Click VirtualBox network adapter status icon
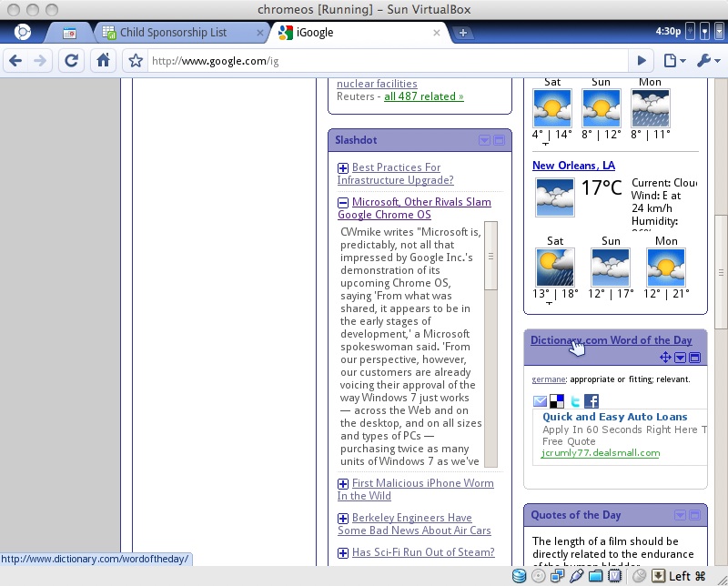The height and width of the screenshot is (586, 728). (557, 576)
